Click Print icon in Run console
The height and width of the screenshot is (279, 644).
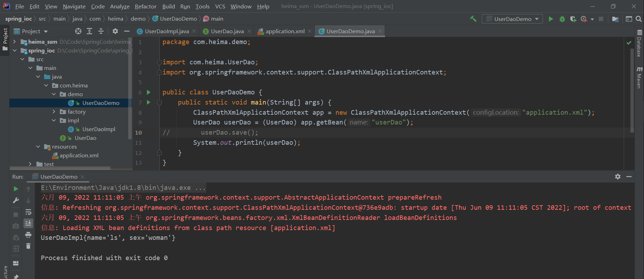[x=28, y=235]
